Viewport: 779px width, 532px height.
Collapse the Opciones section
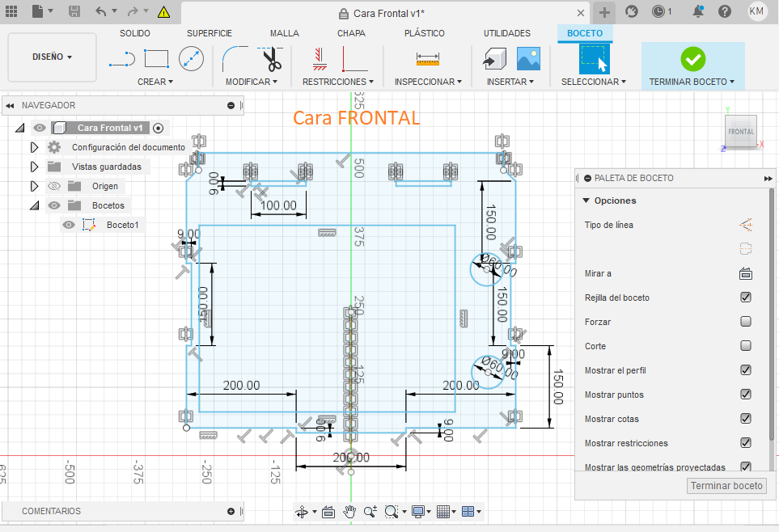[x=586, y=201]
